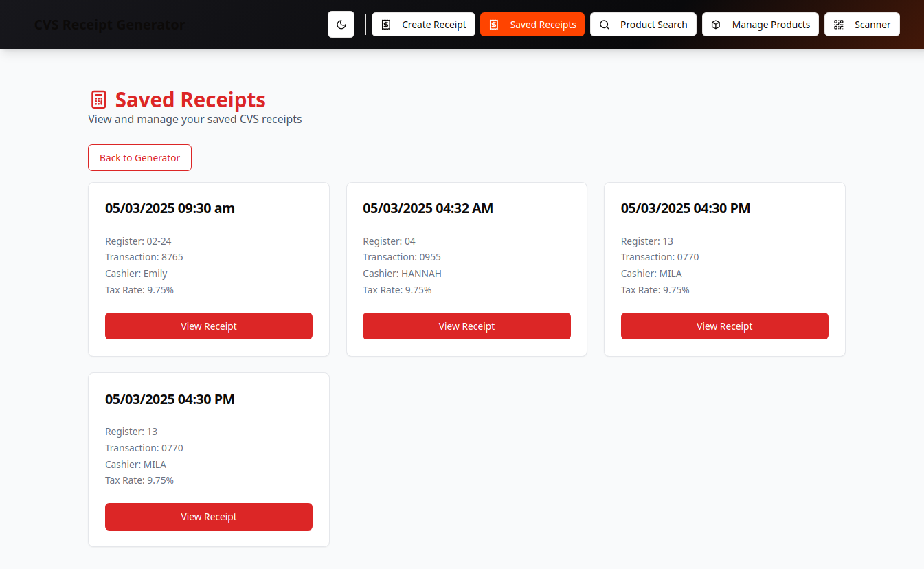Viewport: 924px width, 569px height.
Task: Click the 05/03/2025 09:30 am card heading
Action: (x=170, y=208)
